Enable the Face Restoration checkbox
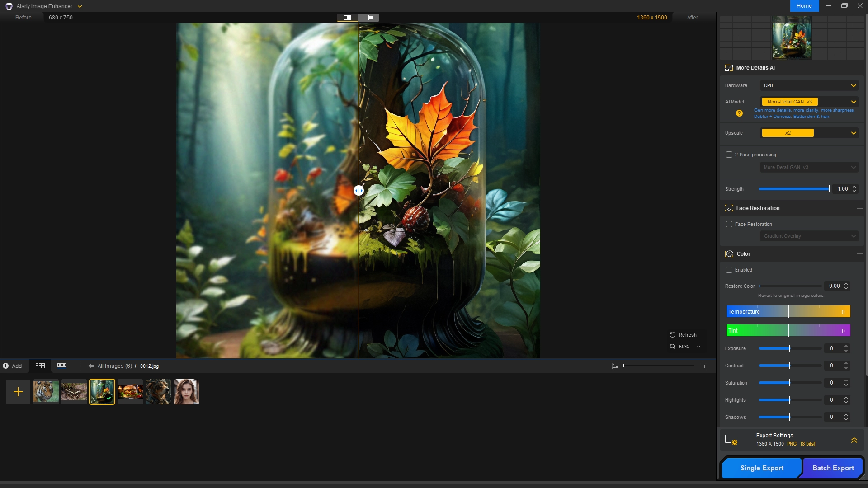This screenshot has height=488, width=868. 729,224
